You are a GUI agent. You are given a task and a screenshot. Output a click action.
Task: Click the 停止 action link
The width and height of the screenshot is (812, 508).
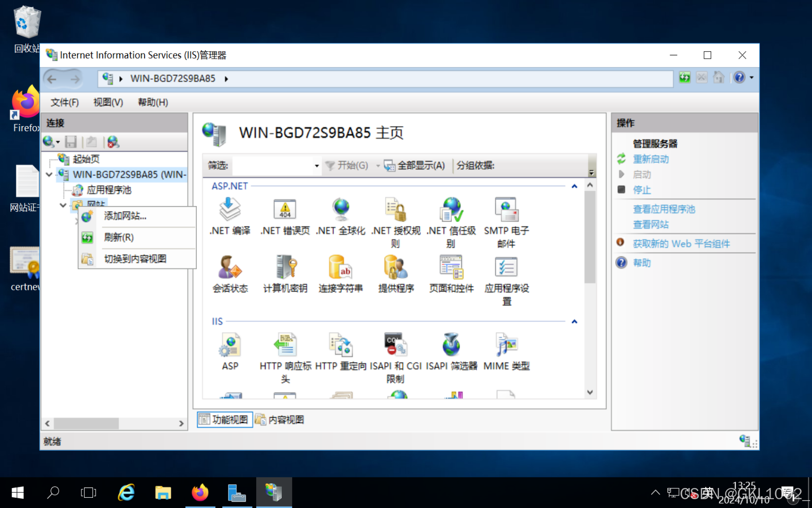tap(642, 190)
